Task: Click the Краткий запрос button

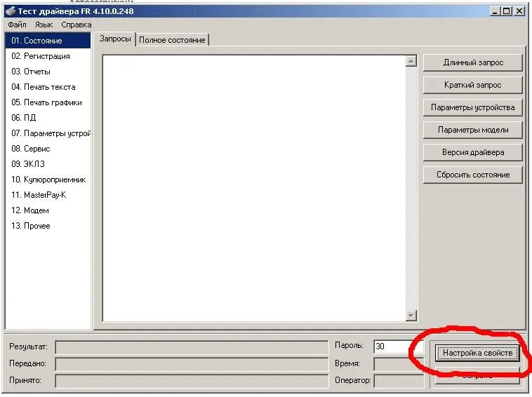Action: (472, 85)
